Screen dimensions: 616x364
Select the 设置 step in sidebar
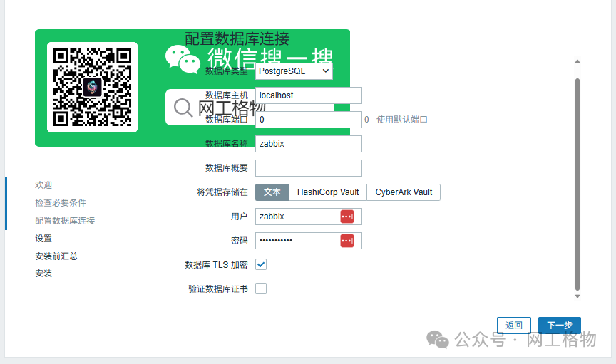(x=43, y=239)
